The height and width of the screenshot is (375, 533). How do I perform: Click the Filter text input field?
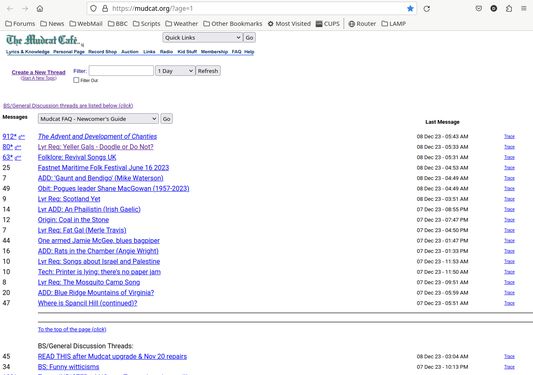click(121, 71)
